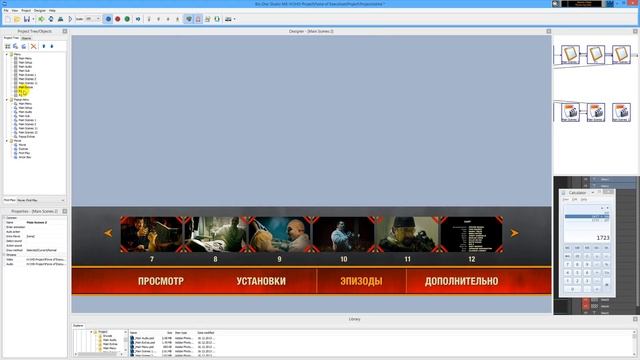Open the Scale percentage combo box
This screenshot has height=360, width=640.
[93, 19]
